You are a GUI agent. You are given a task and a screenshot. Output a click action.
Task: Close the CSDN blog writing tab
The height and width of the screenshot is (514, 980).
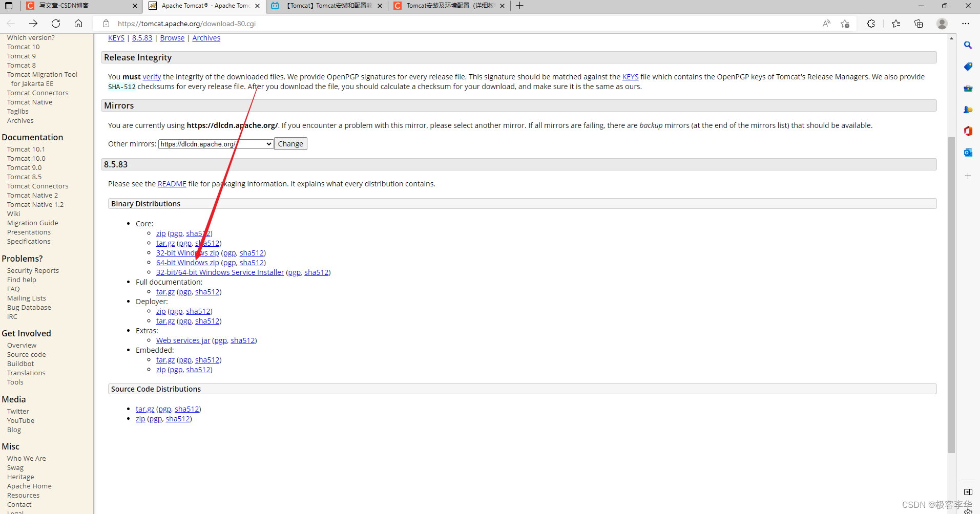[135, 6]
